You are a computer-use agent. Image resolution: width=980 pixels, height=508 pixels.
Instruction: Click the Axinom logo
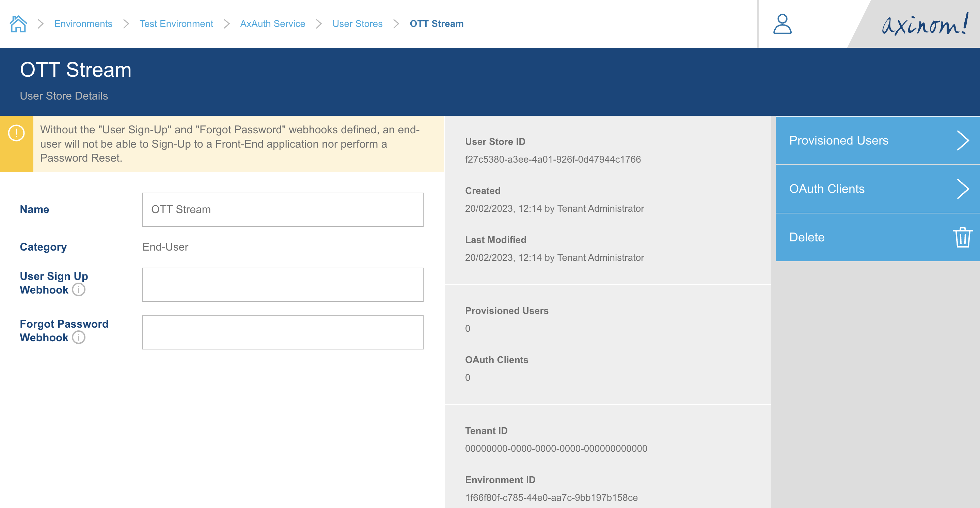coord(924,24)
